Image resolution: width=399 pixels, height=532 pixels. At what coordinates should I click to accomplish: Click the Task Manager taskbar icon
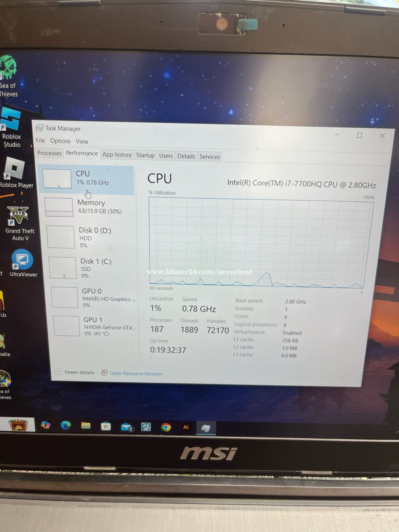pos(206,428)
